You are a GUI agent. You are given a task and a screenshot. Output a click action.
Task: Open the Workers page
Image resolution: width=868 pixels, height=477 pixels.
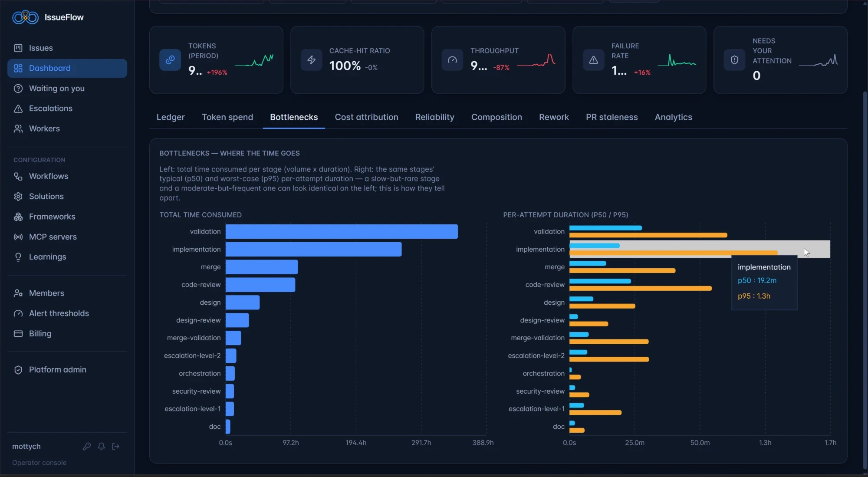click(x=67, y=129)
